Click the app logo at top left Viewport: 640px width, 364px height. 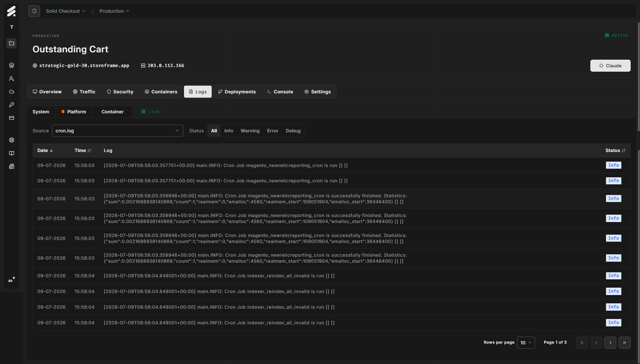(x=11, y=11)
